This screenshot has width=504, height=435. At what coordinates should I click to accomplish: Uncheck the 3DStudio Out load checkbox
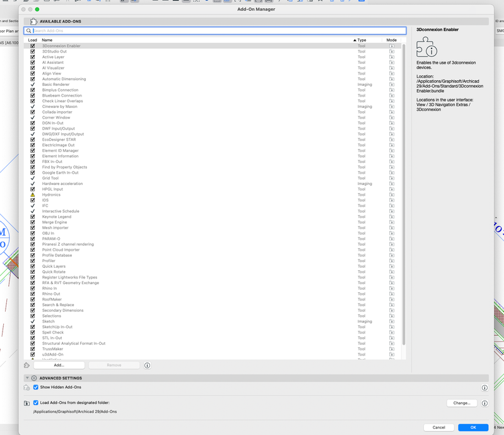(32, 52)
